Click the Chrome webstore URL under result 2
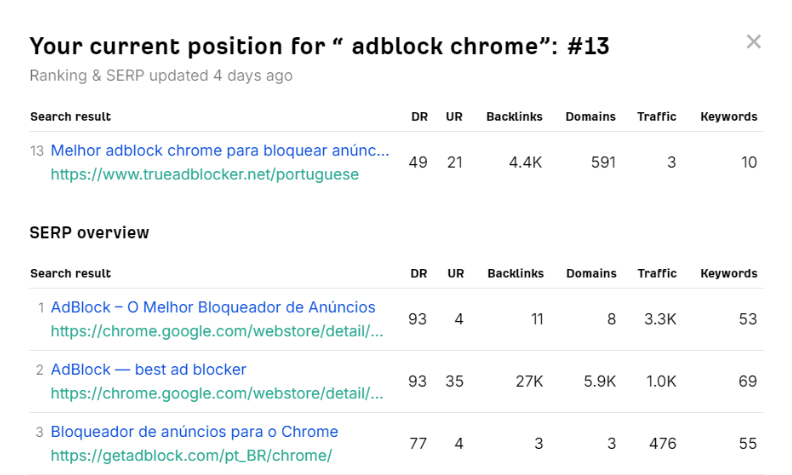792x475 pixels. click(216, 393)
